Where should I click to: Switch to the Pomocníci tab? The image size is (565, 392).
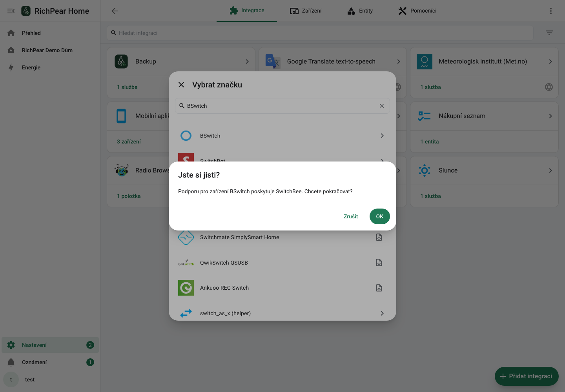point(417,11)
